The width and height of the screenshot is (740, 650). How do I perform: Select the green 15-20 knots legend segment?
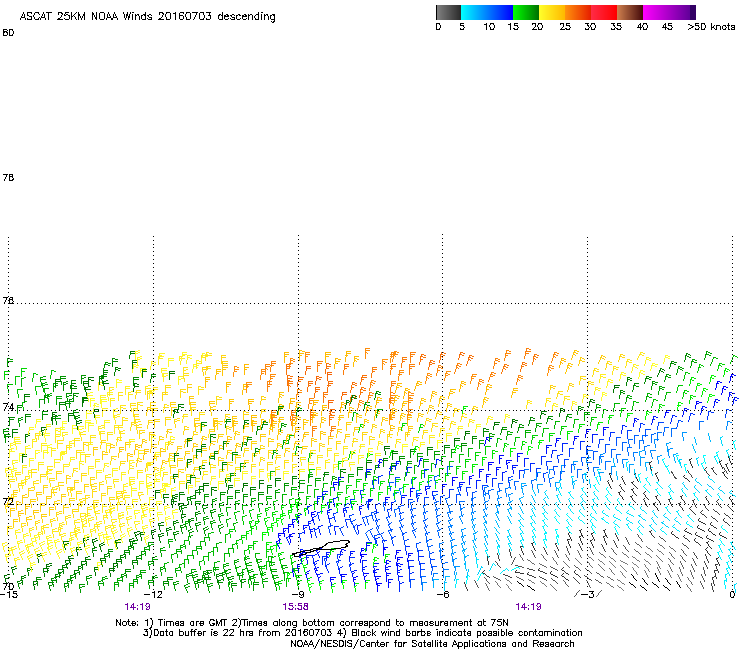pyautogui.click(x=526, y=12)
